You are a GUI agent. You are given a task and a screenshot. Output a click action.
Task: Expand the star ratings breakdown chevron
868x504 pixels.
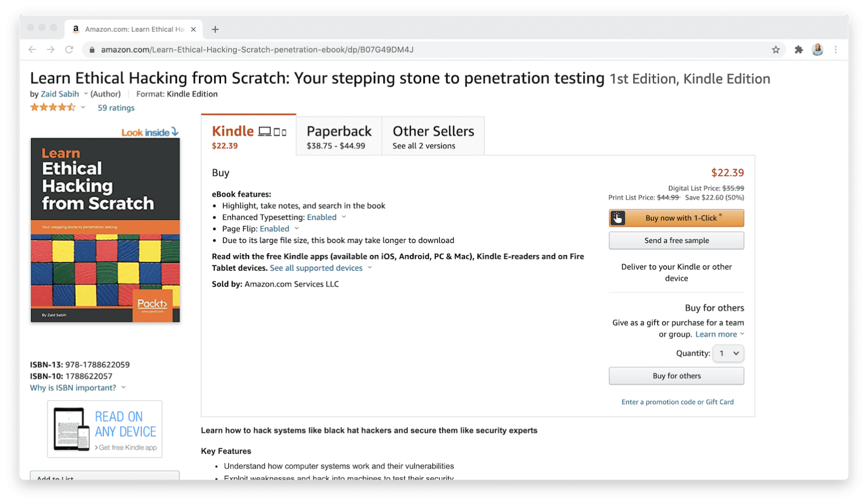coord(83,107)
